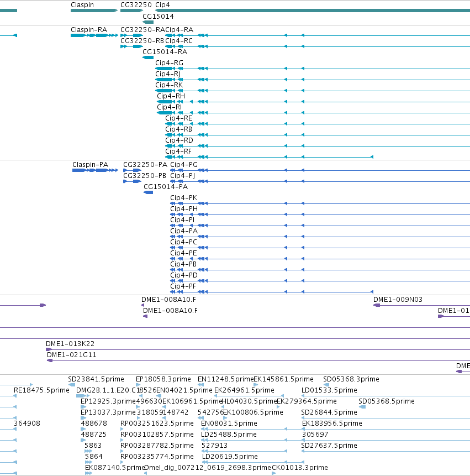Select the EK264961.5prime EST label
The width and height of the screenshot is (470, 476).
coord(245,390)
